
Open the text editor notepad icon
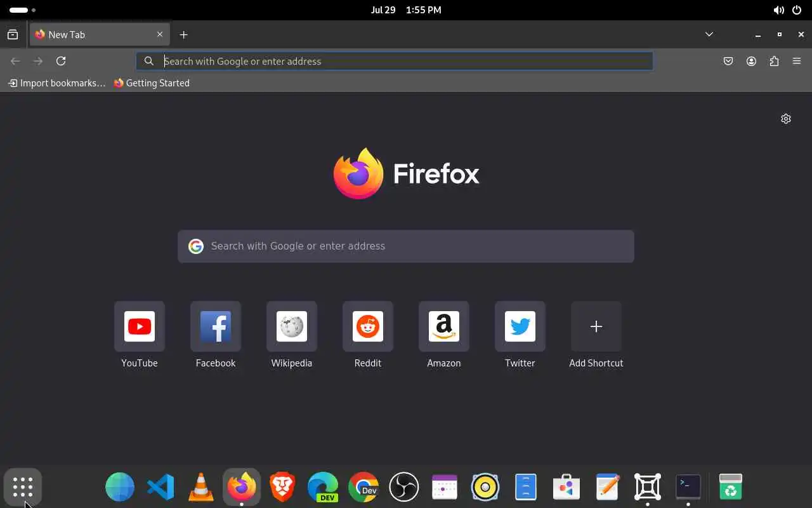click(607, 487)
